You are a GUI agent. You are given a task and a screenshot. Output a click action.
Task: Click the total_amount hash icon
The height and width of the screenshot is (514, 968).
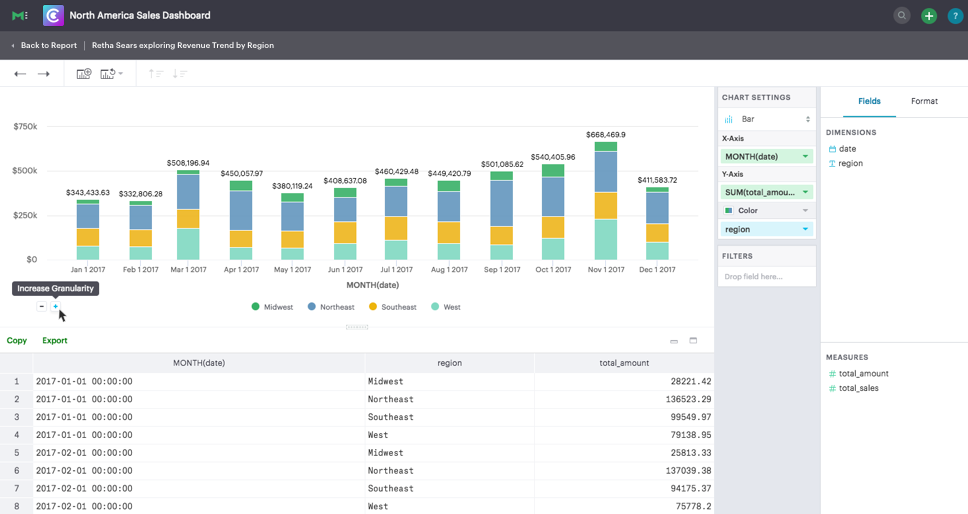click(832, 373)
